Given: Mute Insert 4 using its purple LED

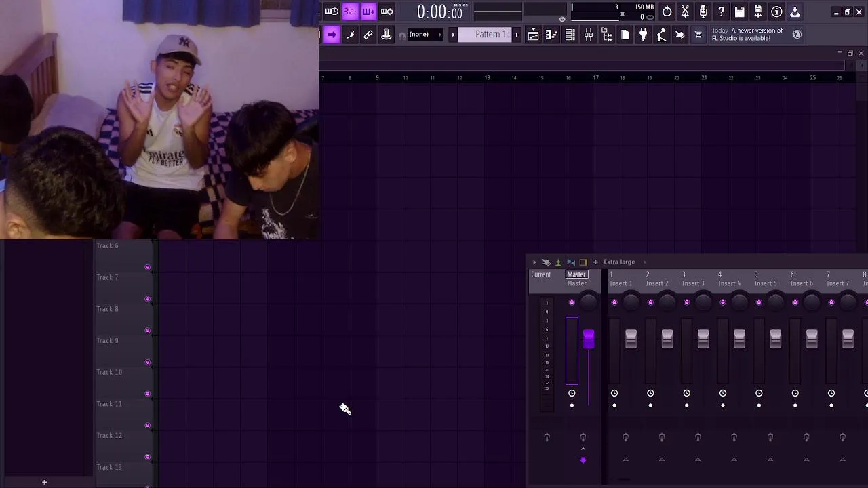Looking at the screenshot, I should 723,302.
